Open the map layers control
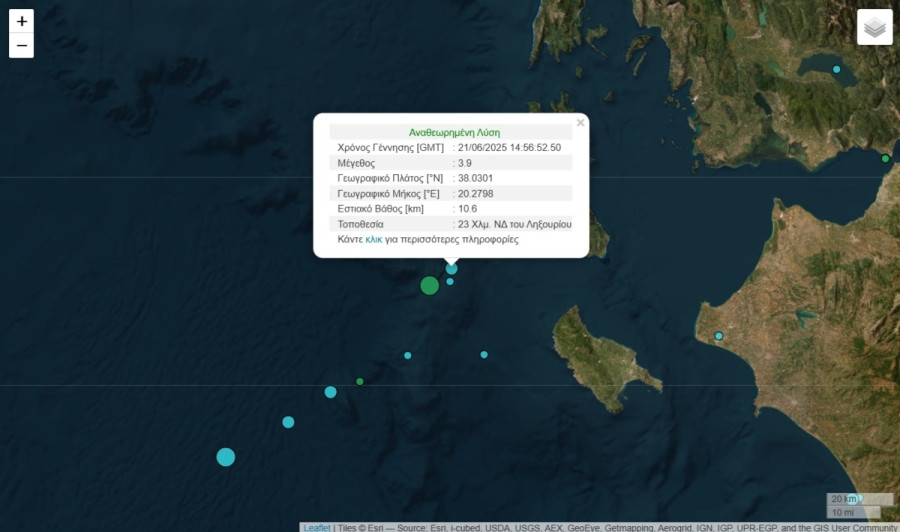Image resolution: width=900 pixels, height=532 pixels. point(875,27)
